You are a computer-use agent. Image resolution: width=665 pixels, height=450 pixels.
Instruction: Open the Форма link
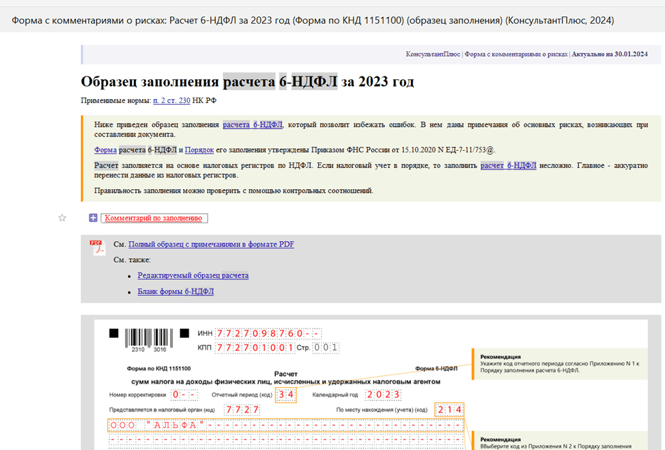(x=106, y=149)
